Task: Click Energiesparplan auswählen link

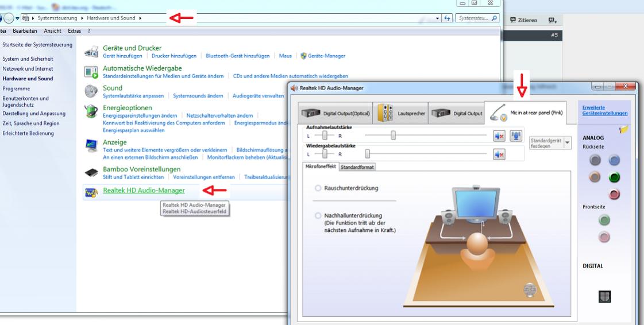Action: pyautogui.click(x=133, y=130)
